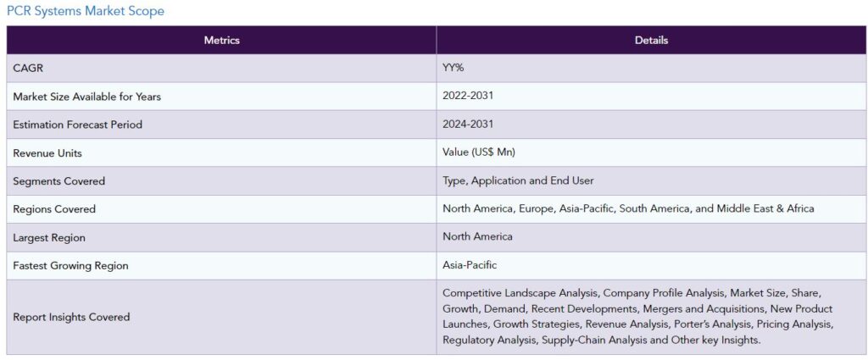Click the PCR Systems Market Scope heading

[x=86, y=11]
